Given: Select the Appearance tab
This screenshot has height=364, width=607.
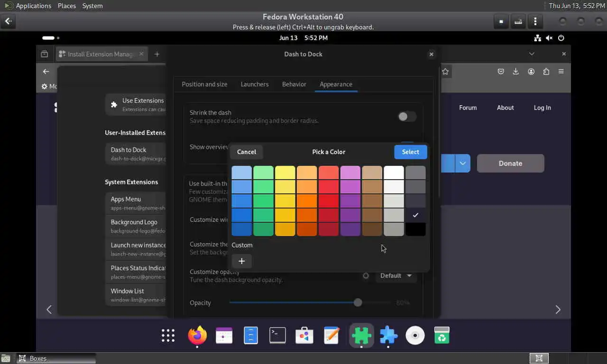Looking at the screenshot, I should (336, 84).
